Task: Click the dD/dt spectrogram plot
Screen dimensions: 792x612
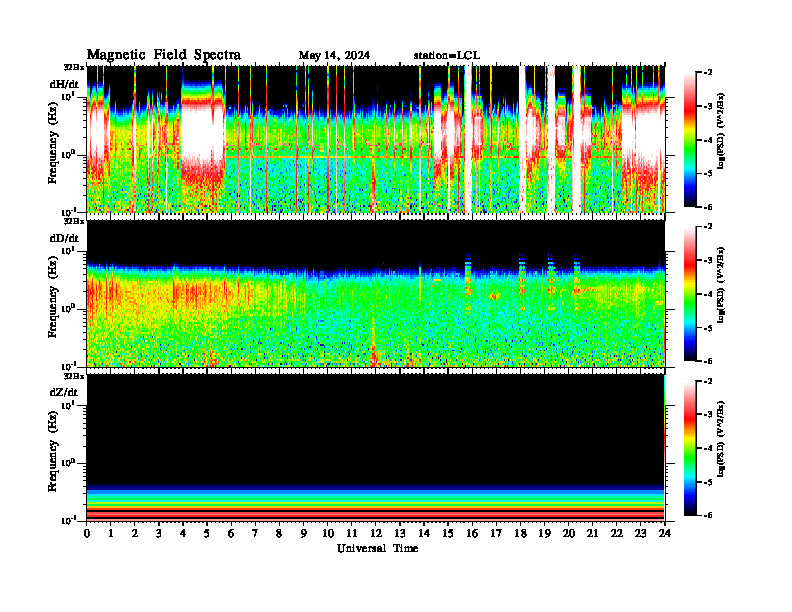Action: [376, 293]
